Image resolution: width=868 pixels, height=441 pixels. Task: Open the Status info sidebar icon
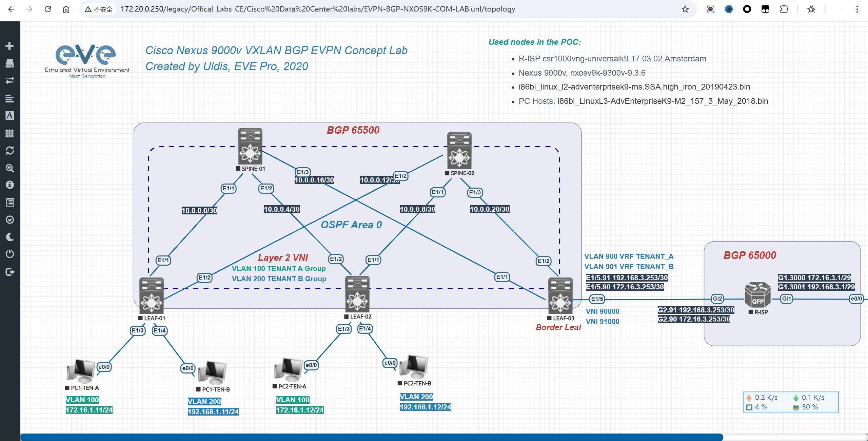tap(9, 185)
